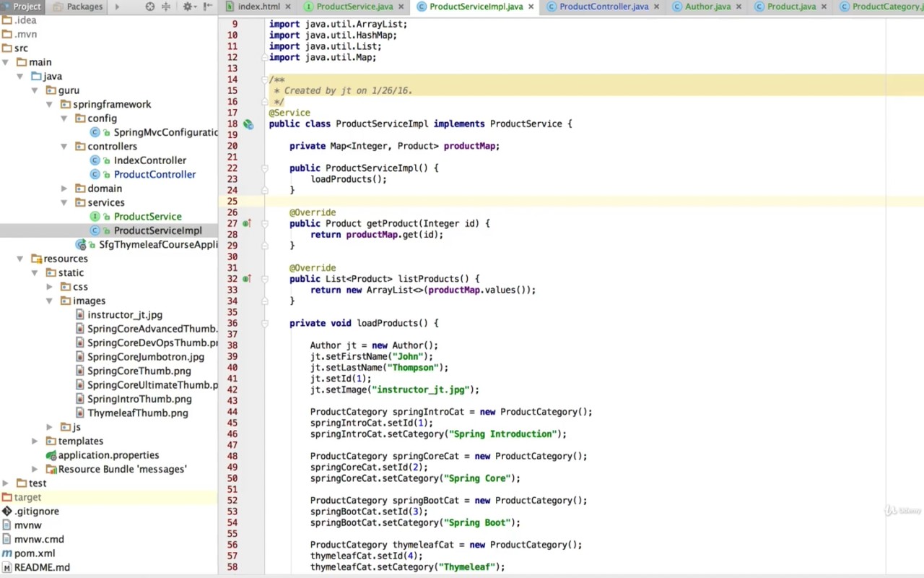Select mvnw.cmd in the project tree
Image resolution: width=924 pixels, height=578 pixels.
[x=39, y=540]
